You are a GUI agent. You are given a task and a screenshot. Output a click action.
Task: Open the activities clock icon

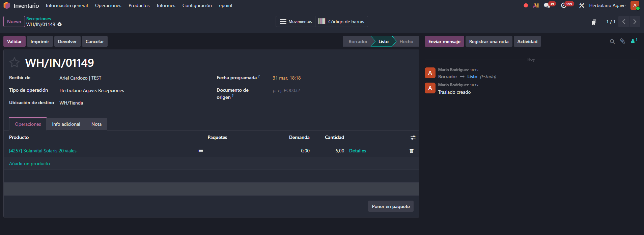click(x=564, y=6)
